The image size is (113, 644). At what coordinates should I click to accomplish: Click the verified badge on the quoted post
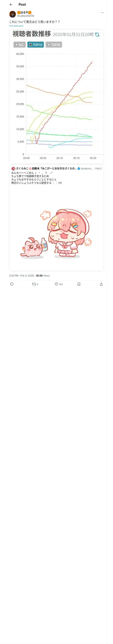pos(79,169)
